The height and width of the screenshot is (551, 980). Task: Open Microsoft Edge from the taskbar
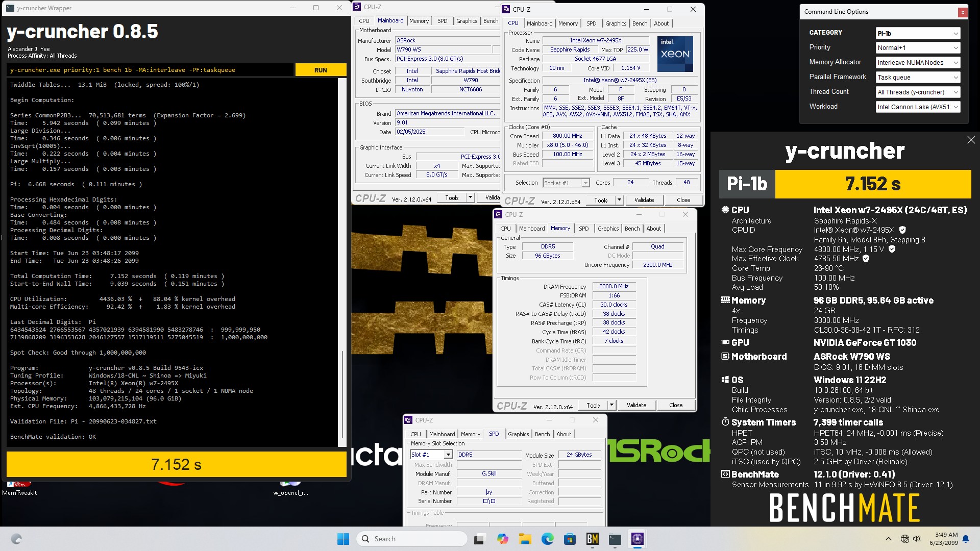pos(547,539)
